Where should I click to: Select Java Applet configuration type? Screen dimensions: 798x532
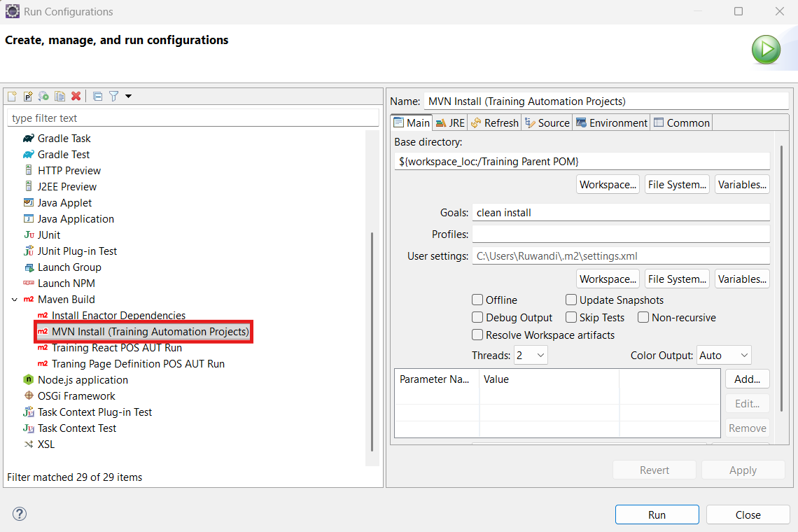(64, 203)
